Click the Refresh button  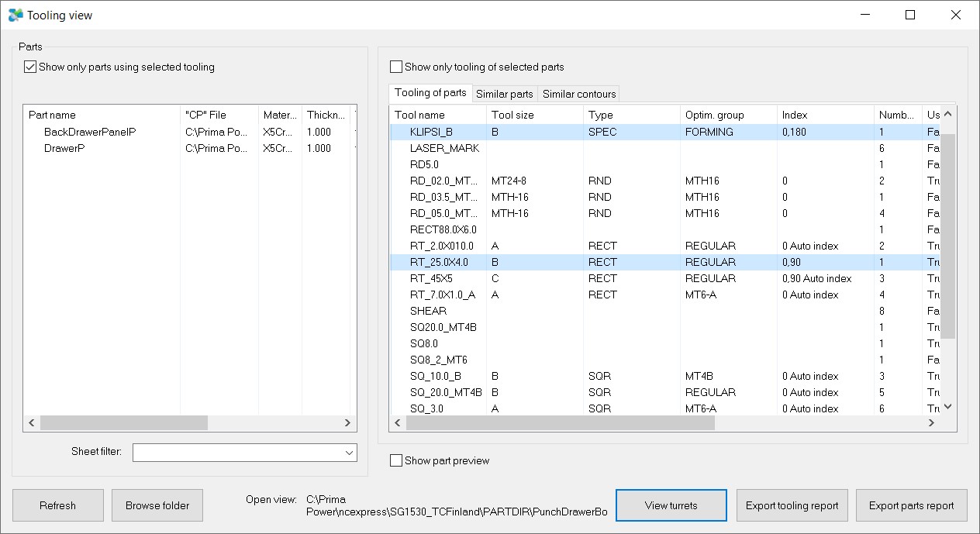point(58,505)
